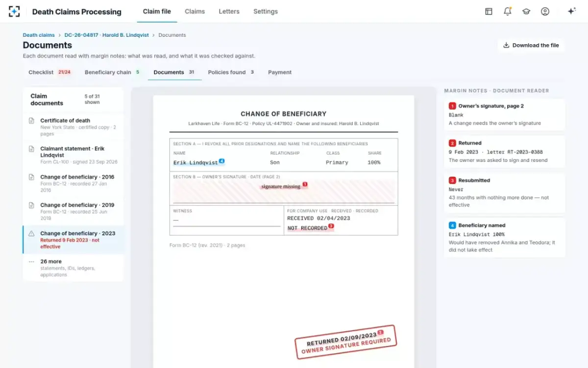Select Change of beneficiary · 2016
The image size is (588, 368).
click(x=73, y=184)
